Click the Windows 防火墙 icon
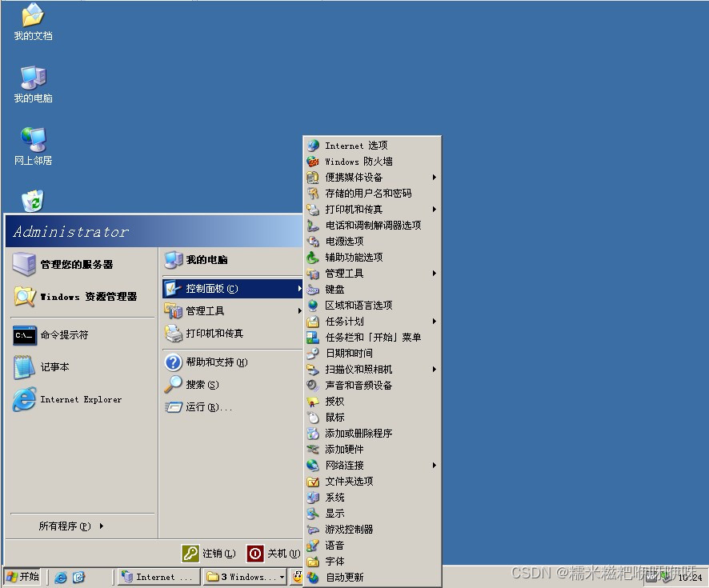709x588 pixels. pos(313,162)
